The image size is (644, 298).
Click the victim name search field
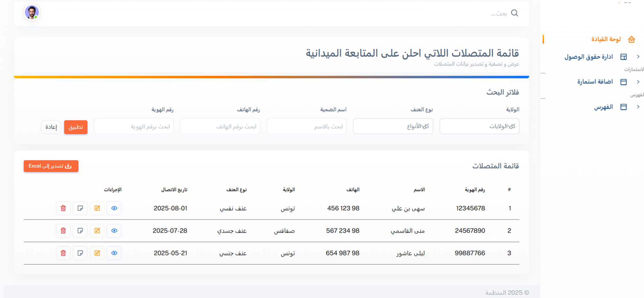coord(307,126)
